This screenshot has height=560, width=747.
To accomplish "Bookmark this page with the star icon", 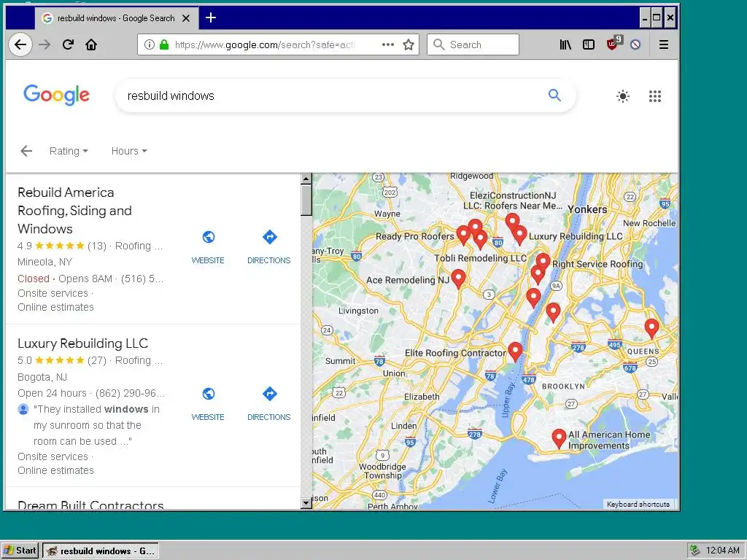I will [x=409, y=44].
